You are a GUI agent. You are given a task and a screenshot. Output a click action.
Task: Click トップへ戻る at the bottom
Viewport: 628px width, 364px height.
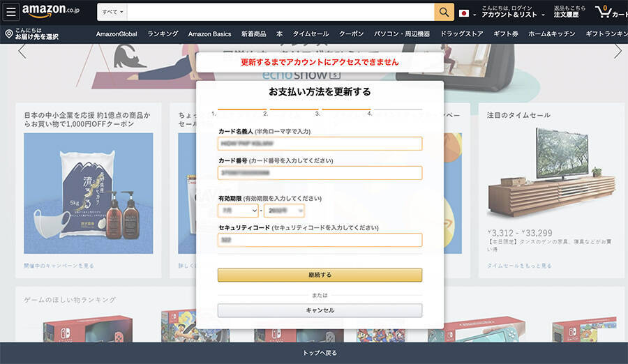pyautogui.click(x=320, y=353)
